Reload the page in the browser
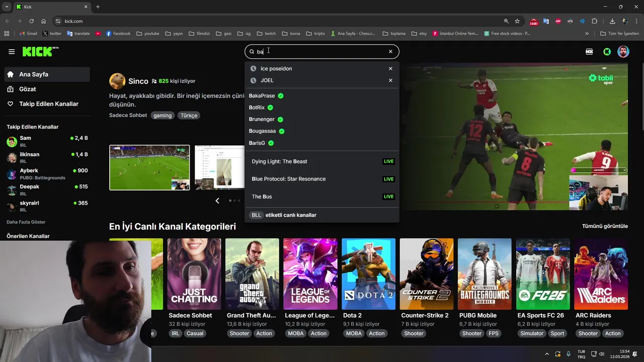The width and height of the screenshot is (644, 362). point(31,21)
